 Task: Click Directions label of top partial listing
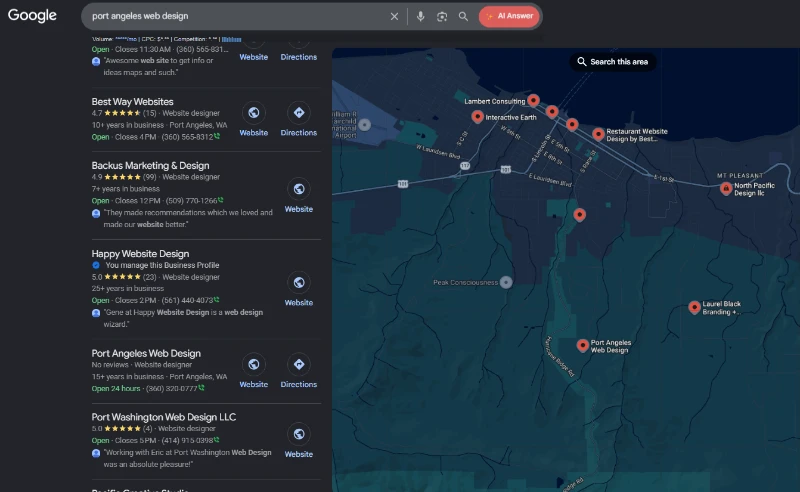pos(299,57)
